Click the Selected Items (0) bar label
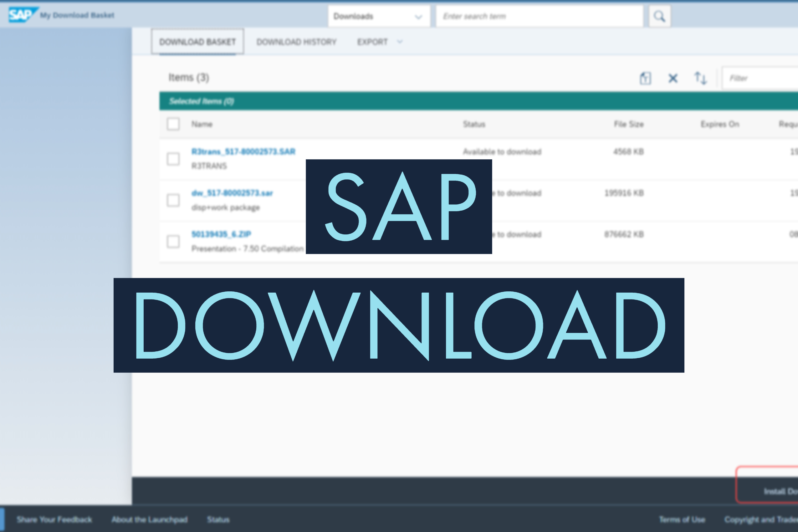Viewport: 798px width, 532px height. [202, 101]
